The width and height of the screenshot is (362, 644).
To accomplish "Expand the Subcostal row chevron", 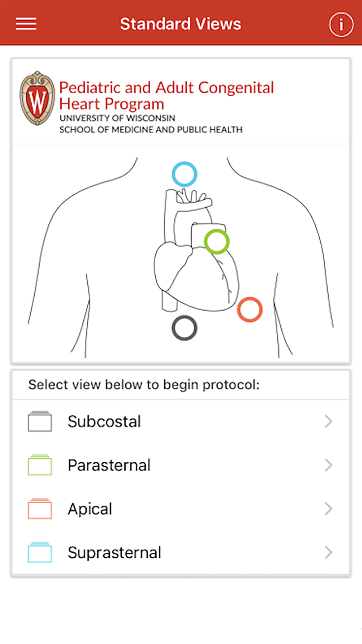I will 328,421.
